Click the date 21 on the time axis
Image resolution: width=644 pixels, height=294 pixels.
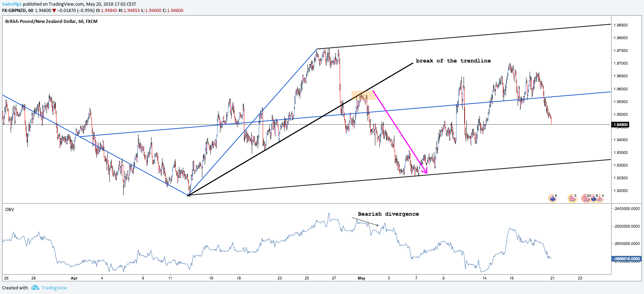pos(553,278)
